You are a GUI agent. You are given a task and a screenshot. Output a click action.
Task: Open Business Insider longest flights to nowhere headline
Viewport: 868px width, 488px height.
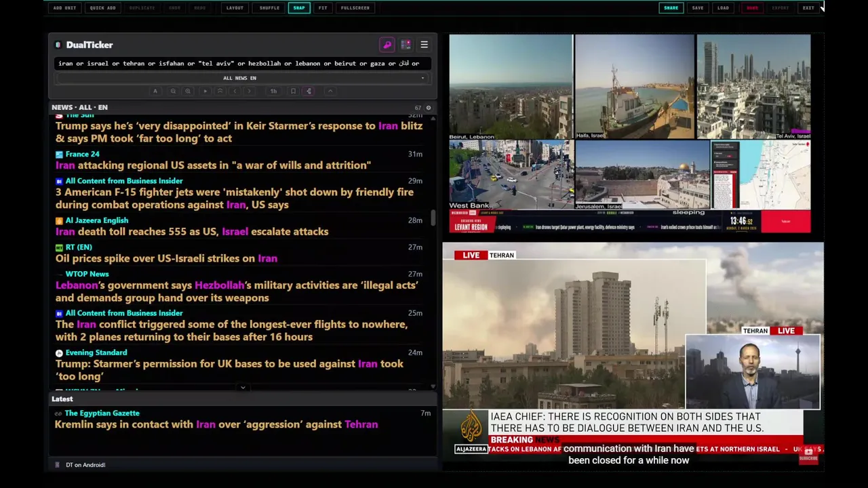tap(232, 331)
